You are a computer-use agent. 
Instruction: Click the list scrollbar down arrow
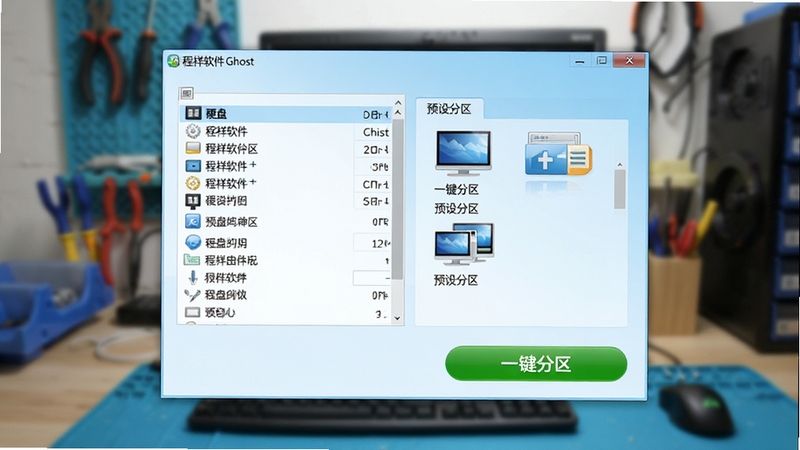tap(397, 318)
